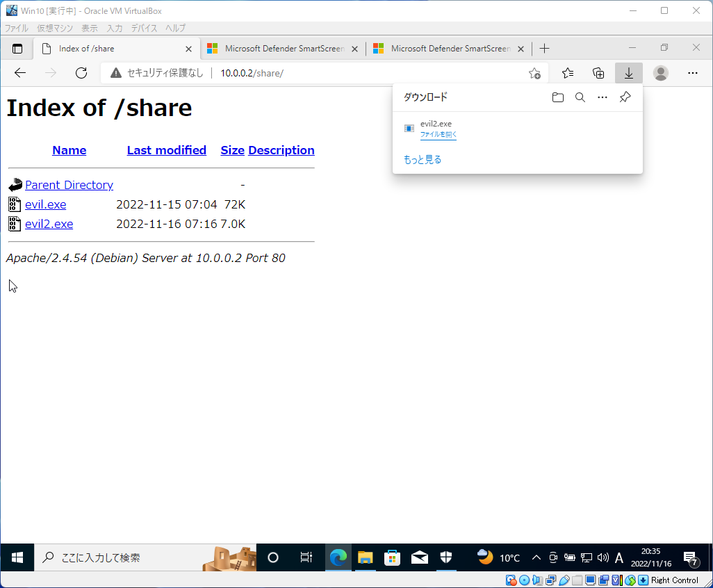
Task: Close second Microsoft Defender SmartScreen tab
Action: click(521, 49)
